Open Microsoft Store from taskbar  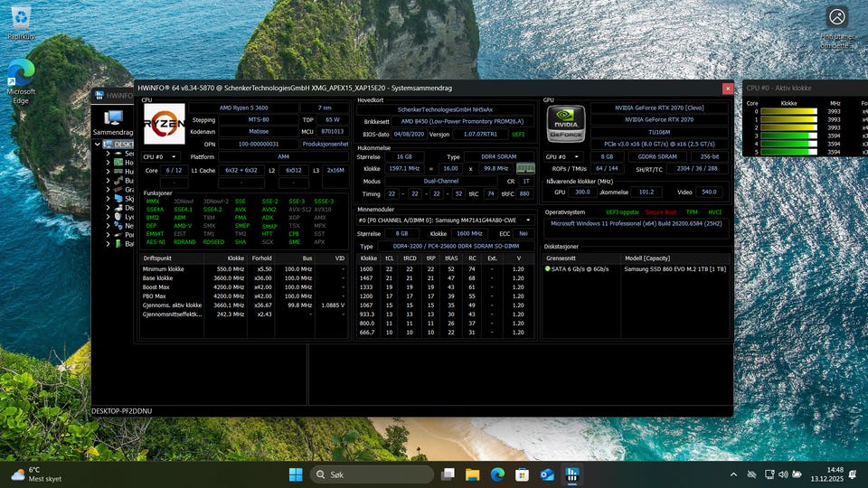coord(522,474)
